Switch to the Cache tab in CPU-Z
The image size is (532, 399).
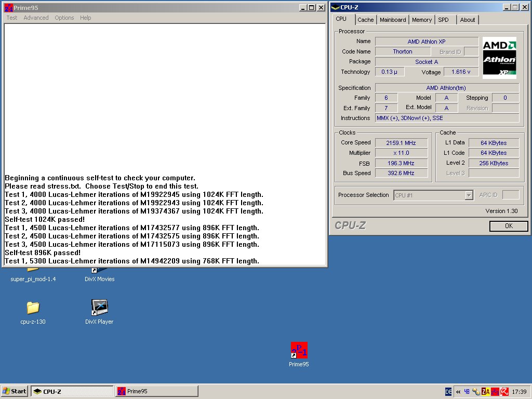click(365, 20)
